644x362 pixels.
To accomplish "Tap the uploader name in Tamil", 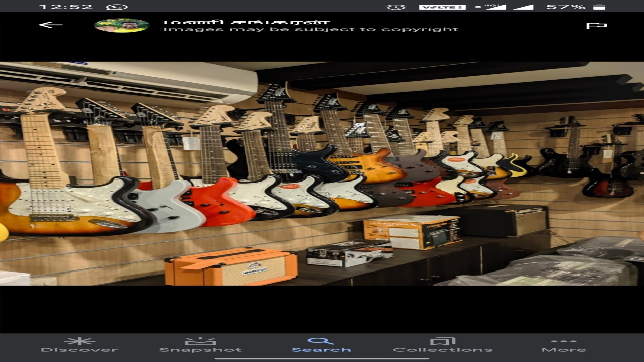I will 247,22.
